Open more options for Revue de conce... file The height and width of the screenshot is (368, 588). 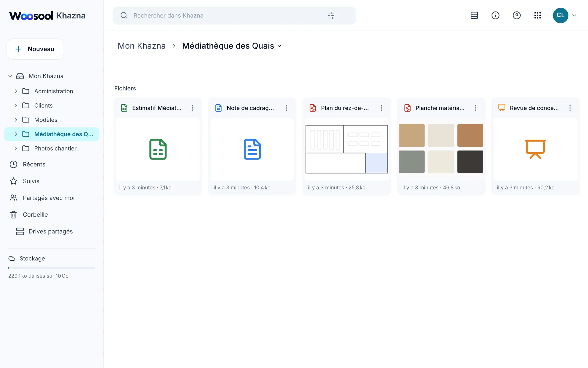coord(570,108)
